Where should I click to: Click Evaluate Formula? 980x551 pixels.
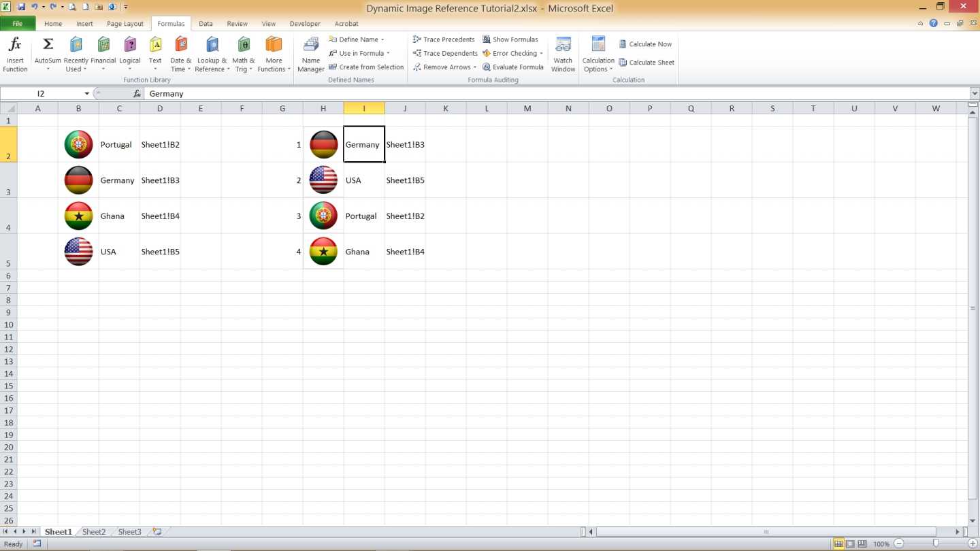click(x=513, y=67)
